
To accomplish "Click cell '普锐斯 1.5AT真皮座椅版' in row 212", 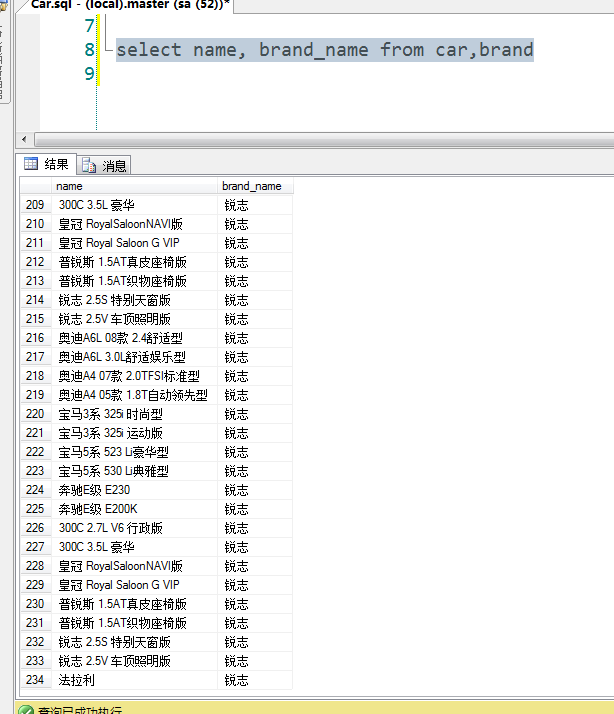I will (134, 262).
